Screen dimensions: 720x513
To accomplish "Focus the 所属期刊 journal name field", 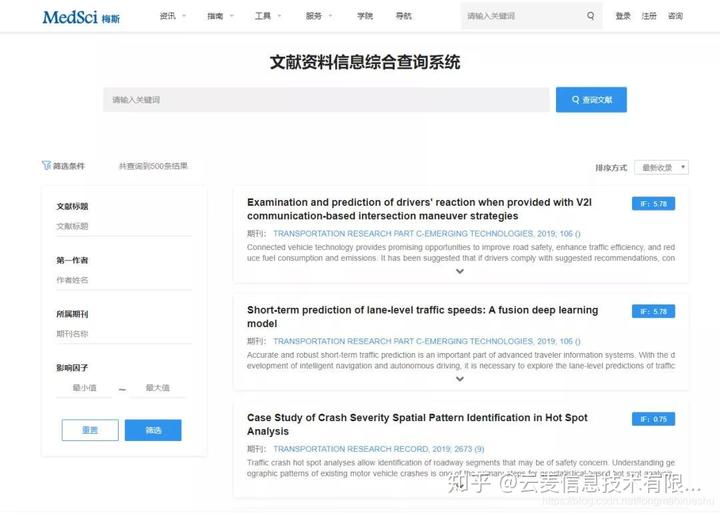I will click(x=124, y=334).
